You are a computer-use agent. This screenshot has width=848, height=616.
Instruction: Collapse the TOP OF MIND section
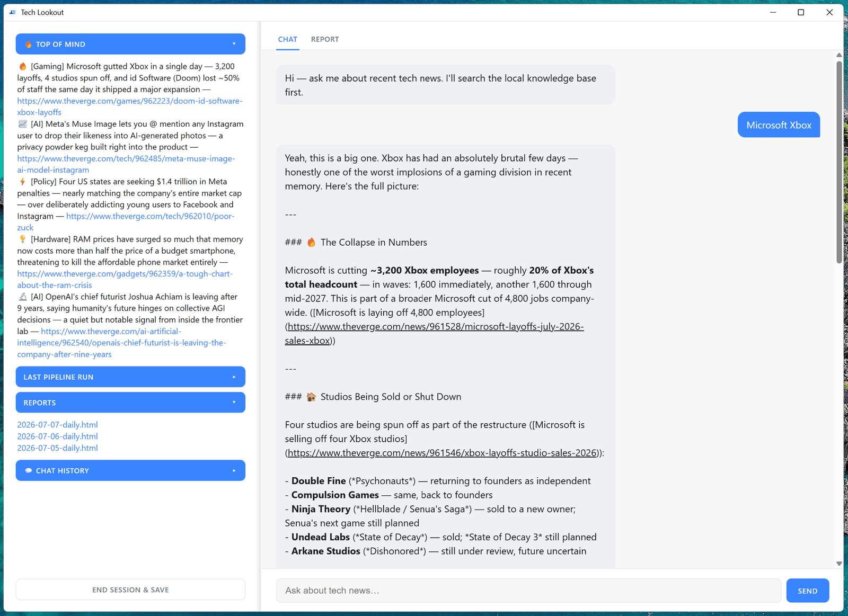(130, 44)
